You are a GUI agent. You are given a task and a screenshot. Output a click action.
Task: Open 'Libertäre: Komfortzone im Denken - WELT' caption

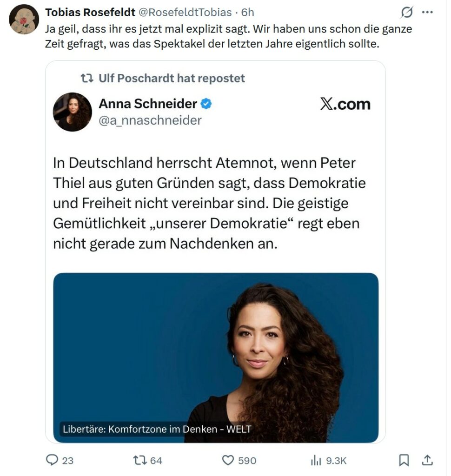coord(157,429)
